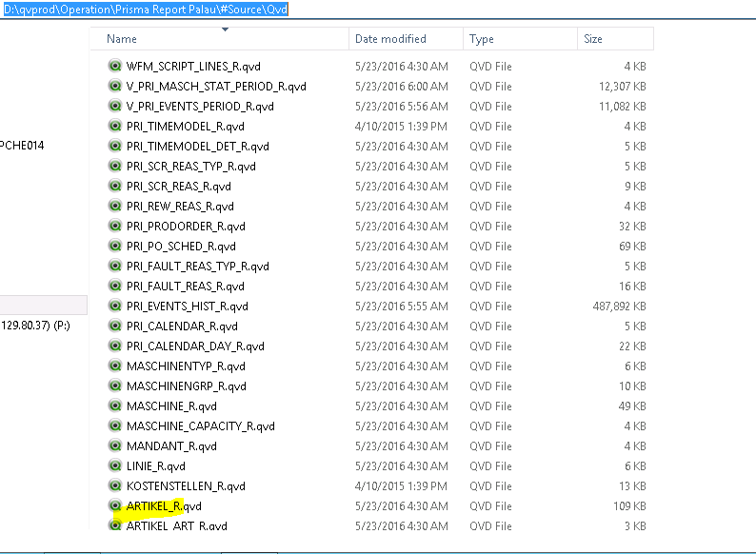This screenshot has height=554, width=756.
Task: Toggle sort arrow above the Name column
Action: click(225, 30)
